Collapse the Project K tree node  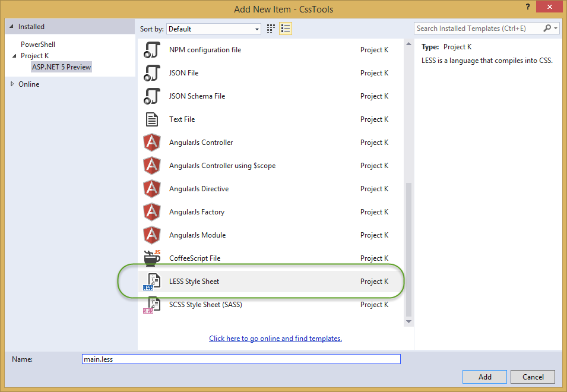coord(14,56)
